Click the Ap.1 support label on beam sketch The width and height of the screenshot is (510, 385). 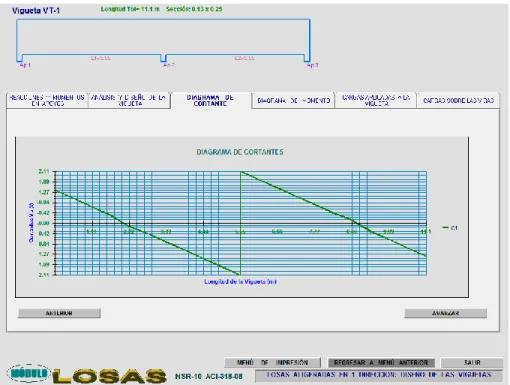click(x=25, y=65)
